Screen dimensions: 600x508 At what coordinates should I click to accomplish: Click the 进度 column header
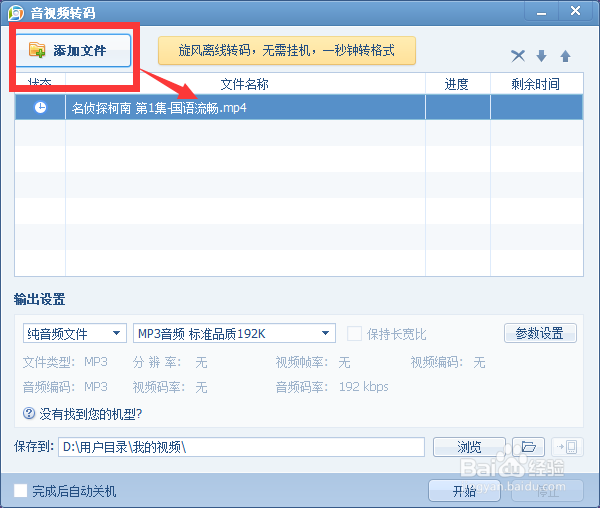click(x=458, y=84)
